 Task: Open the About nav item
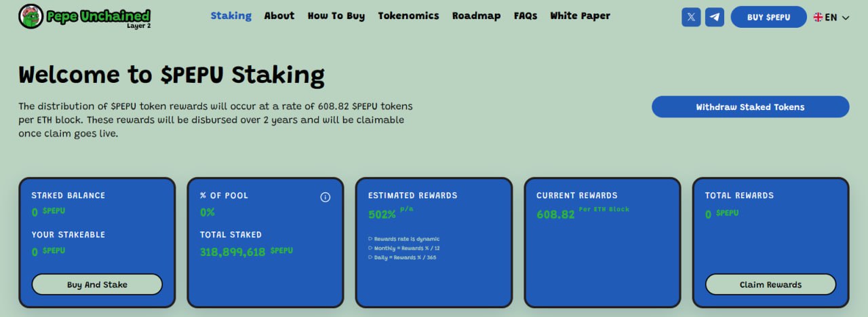(x=279, y=16)
